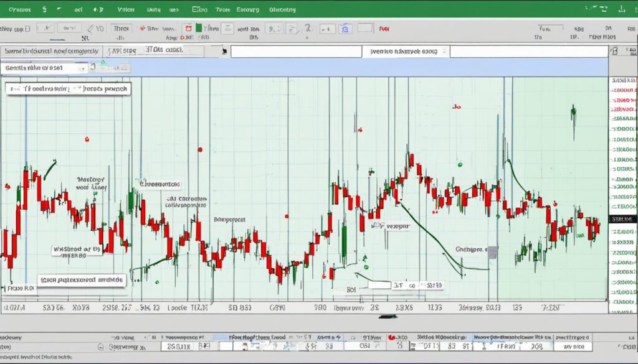Click the empty input field right of 'Wentko'
This screenshot has width=638, height=364.
(x=529, y=52)
